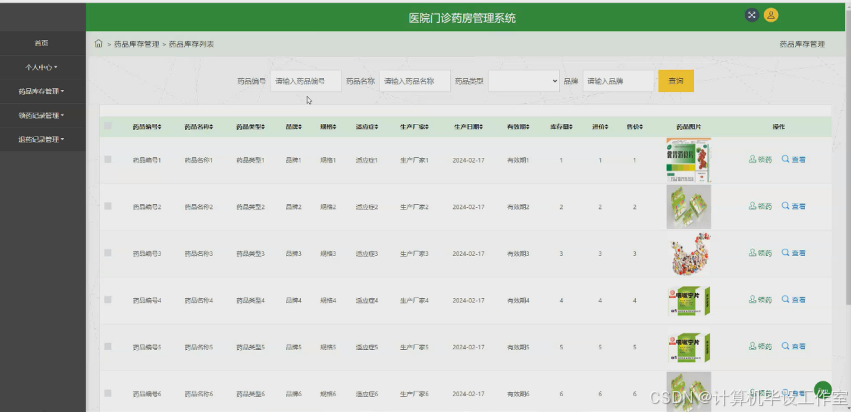This screenshot has height=413, width=852.
Task: Open the yellow user avatar icon
Action: pos(771,15)
